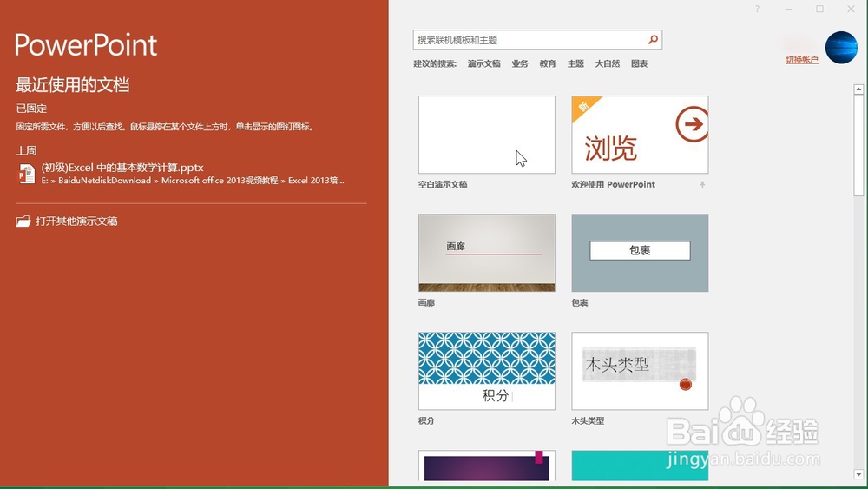868x489 pixels.
Task: Search suggested term 业务
Action: 520,63
